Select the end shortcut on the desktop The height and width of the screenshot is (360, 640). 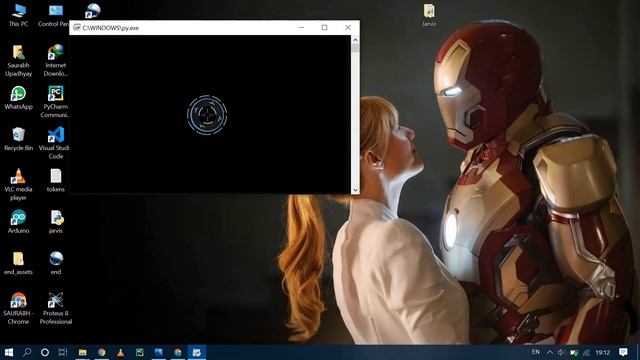click(56, 263)
